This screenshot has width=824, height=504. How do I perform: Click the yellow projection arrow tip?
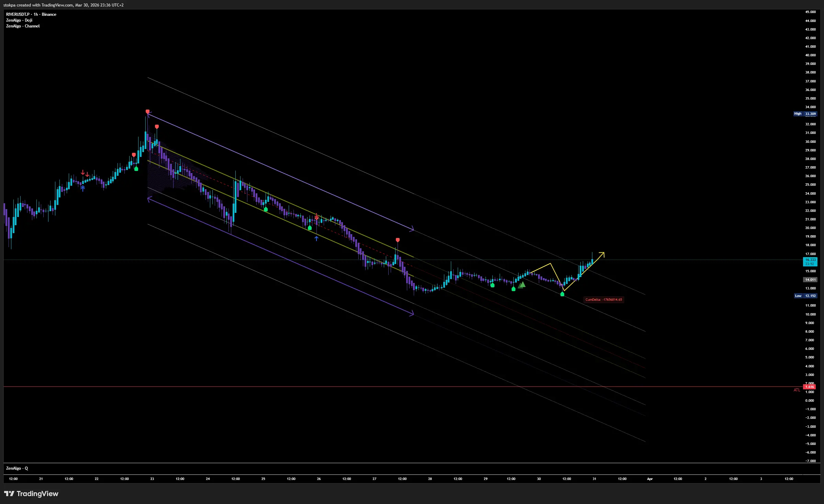pyautogui.click(x=603, y=253)
